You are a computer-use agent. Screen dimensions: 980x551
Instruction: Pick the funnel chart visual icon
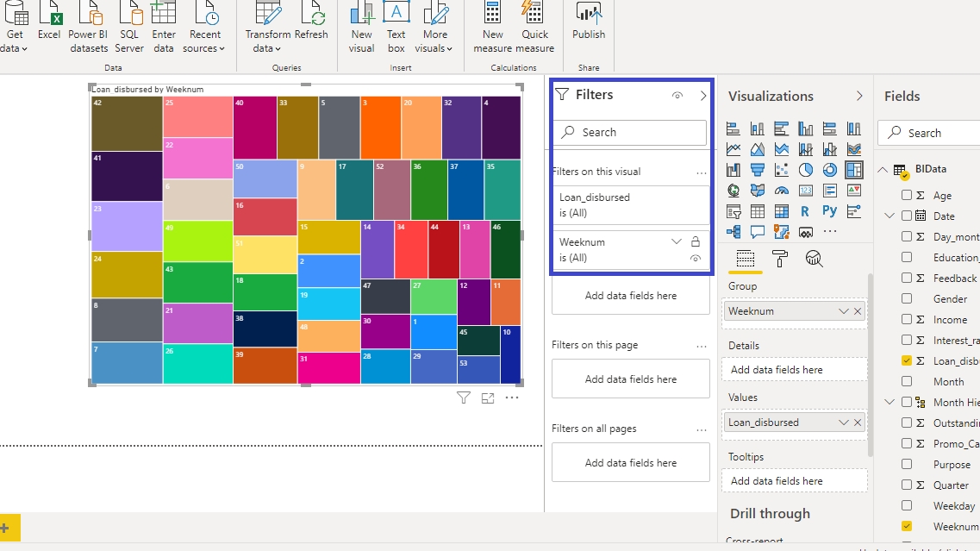tap(758, 170)
